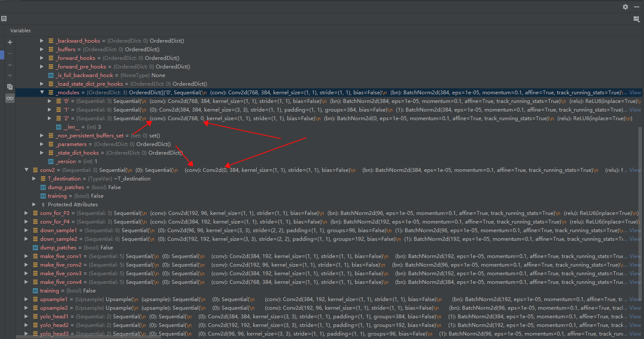Select the __len__ variable entry

[x=71, y=127]
